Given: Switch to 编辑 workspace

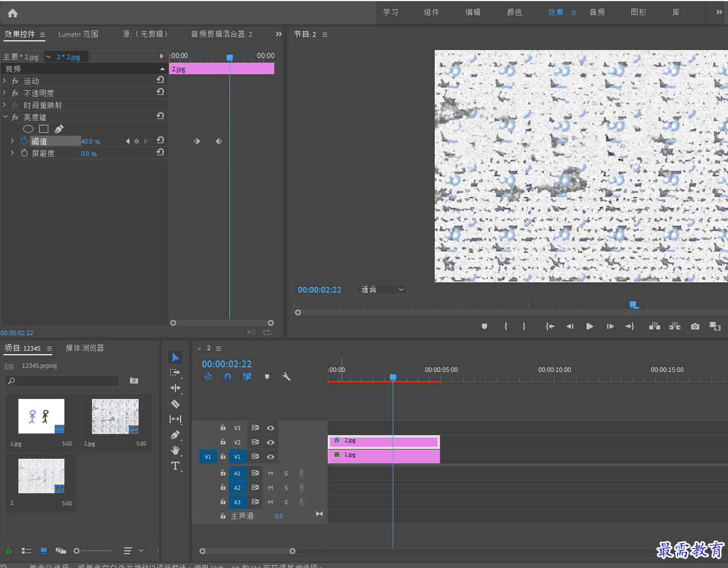Looking at the screenshot, I should [x=473, y=12].
